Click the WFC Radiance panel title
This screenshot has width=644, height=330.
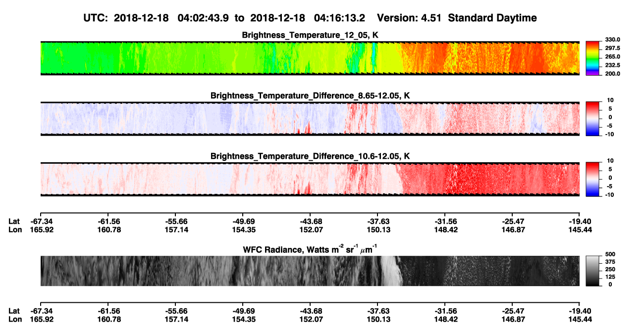310,249
